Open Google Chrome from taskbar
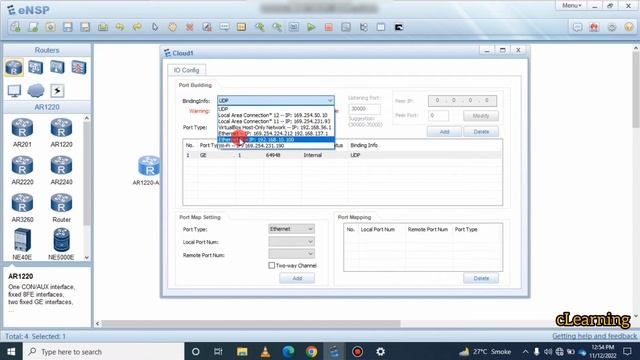This screenshot has width=640, height=360. [311, 351]
